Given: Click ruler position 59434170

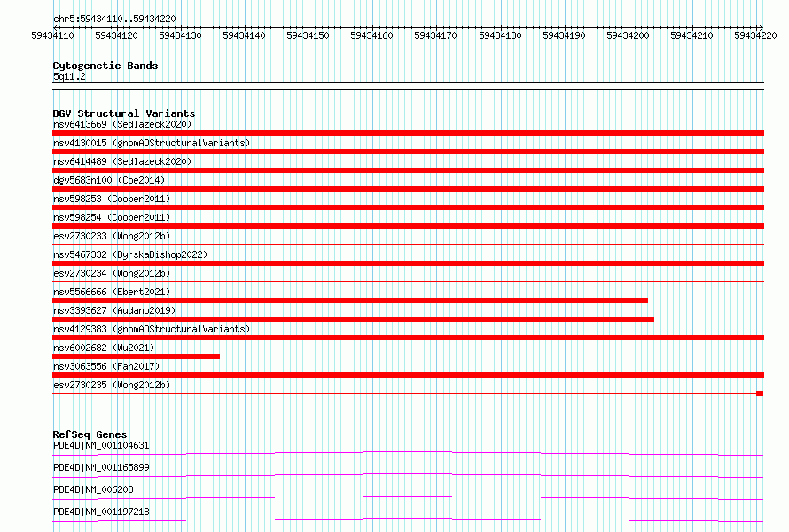Looking at the screenshot, I should [x=436, y=35].
